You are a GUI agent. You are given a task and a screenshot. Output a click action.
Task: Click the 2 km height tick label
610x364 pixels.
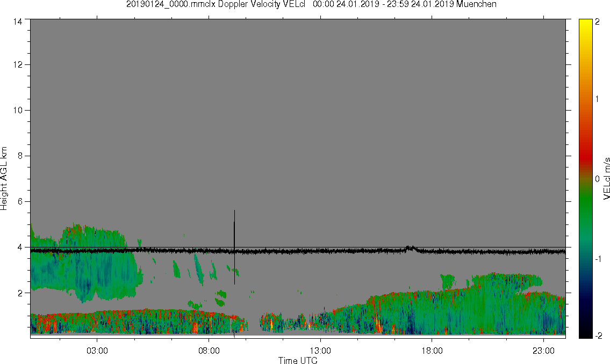[20, 293]
